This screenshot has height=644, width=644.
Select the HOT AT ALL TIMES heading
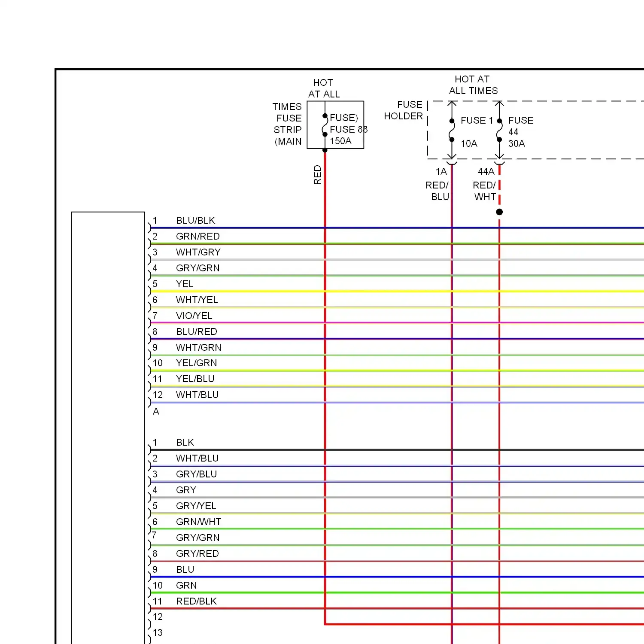[x=473, y=85]
